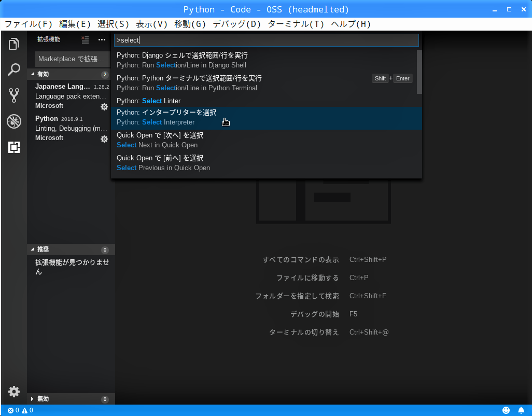Open the feedback smiley in status bar

[506, 410]
